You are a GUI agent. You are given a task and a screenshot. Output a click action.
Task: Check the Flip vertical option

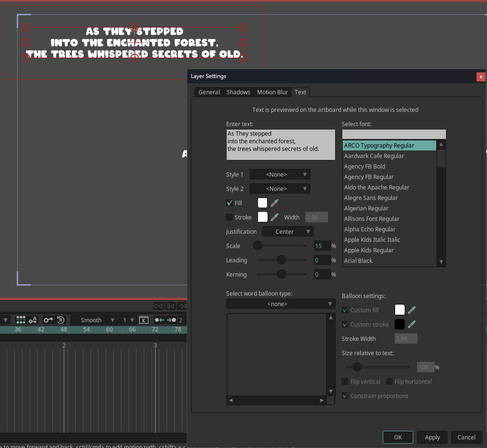click(345, 381)
